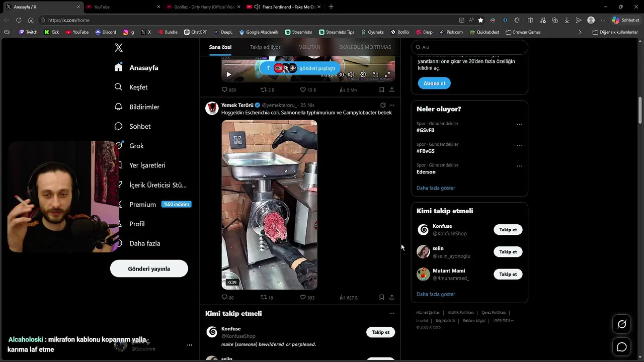Screen dimensions: 644x362
Task: Repost the post with 2 B reposts
Action: click(x=267, y=89)
